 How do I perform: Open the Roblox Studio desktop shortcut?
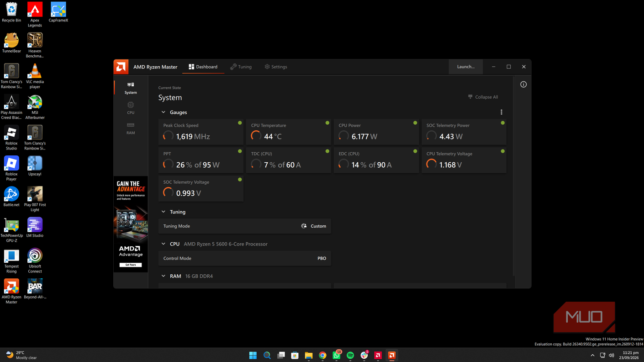pyautogui.click(x=11, y=138)
